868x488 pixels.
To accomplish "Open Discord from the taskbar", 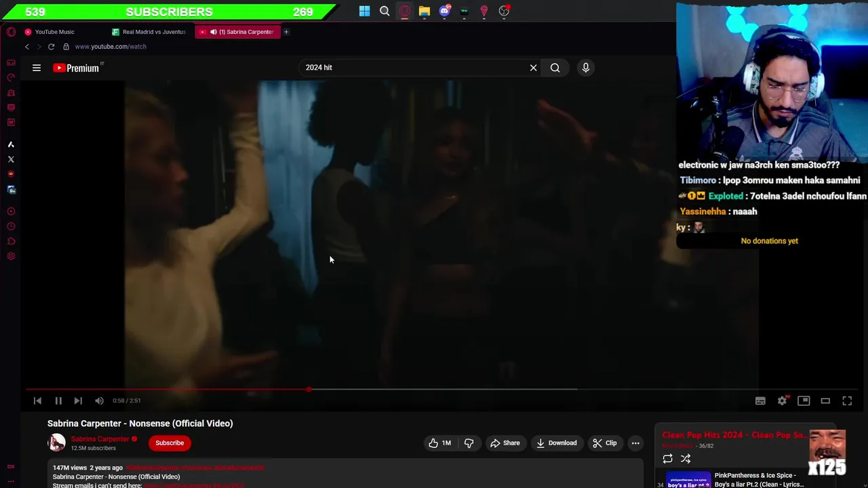I will coord(444,11).
